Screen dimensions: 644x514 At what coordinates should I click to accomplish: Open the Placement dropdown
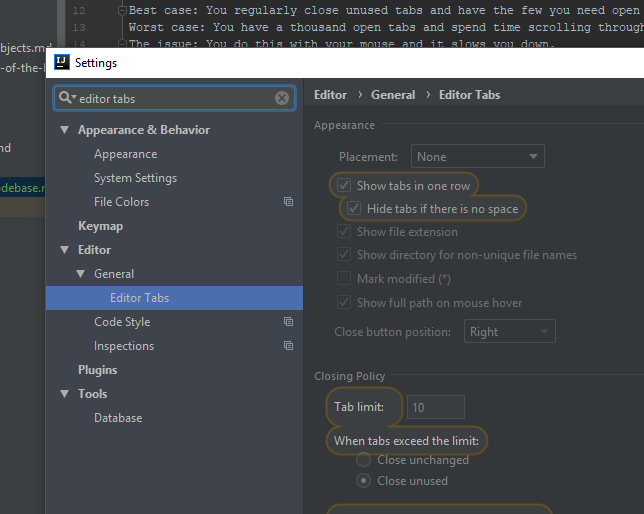pos(478,156)
